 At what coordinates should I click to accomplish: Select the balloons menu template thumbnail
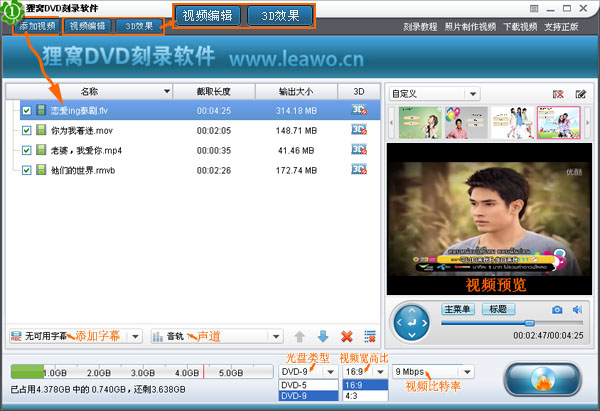pyautogui.click(x=466, y=123)
